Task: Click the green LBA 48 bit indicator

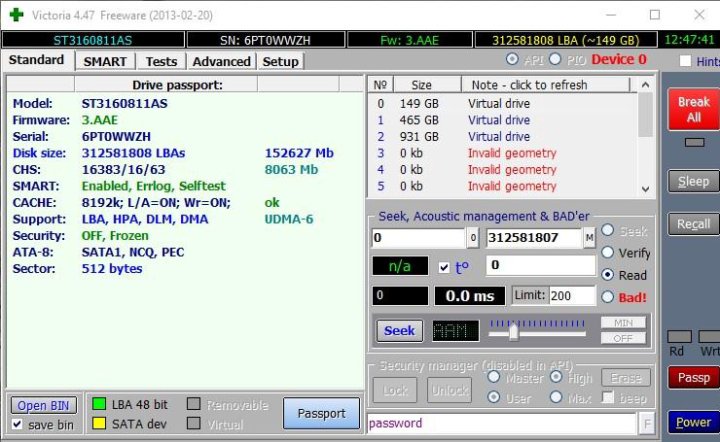Action: coord(98,404)
